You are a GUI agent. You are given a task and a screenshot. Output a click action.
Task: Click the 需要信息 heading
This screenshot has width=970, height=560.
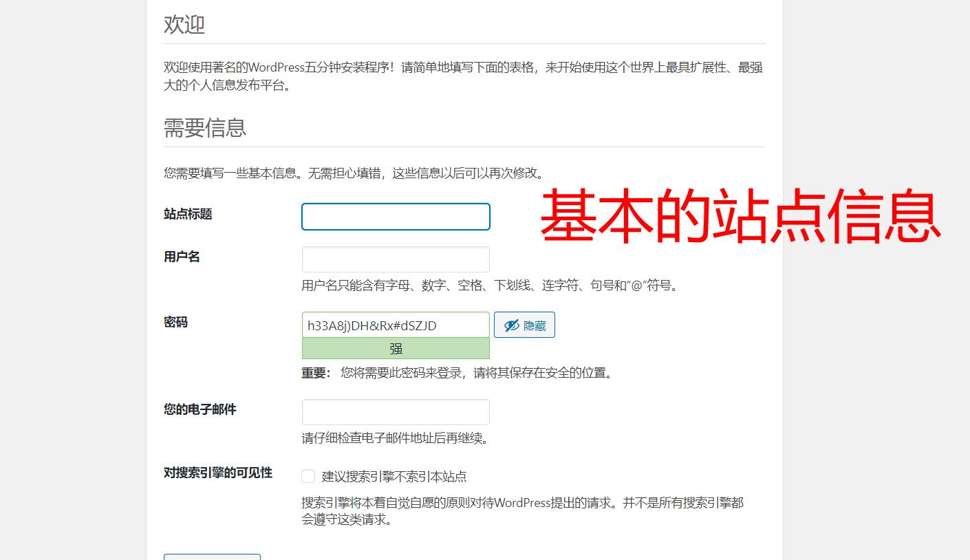pos(205,128)
